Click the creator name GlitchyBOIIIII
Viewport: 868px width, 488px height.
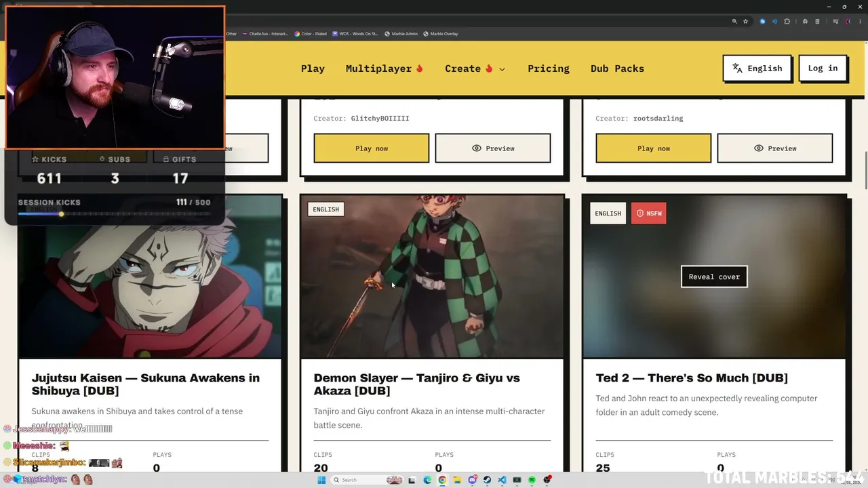coord(380,119)
